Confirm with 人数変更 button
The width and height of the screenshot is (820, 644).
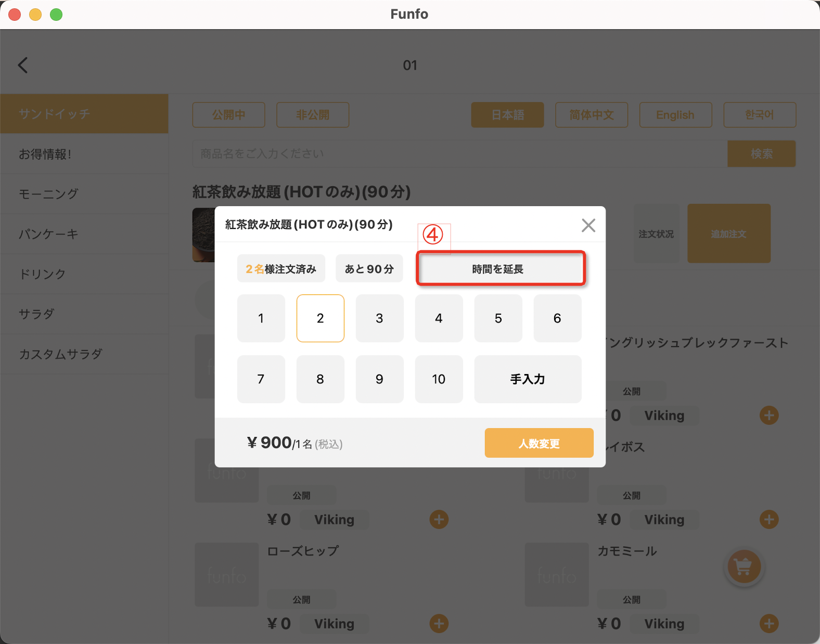tap(539, 443)
